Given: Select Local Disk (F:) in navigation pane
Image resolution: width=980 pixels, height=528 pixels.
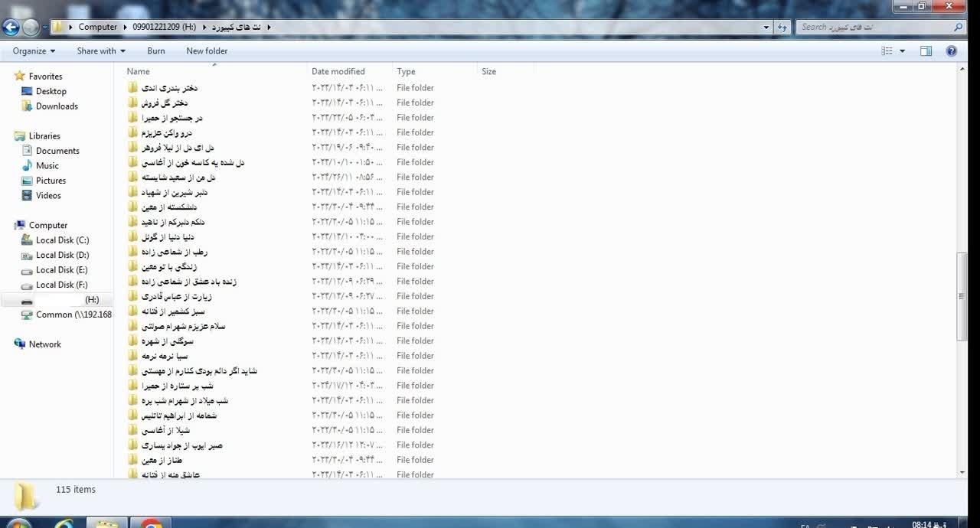Looking at the screenshot, I should (61, 285).
